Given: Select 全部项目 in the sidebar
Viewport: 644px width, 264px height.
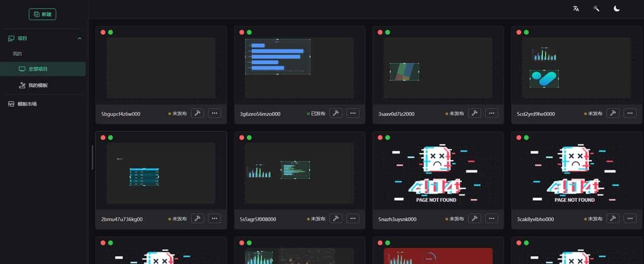Looking at the screenshot, I should [x=38, y=69].
